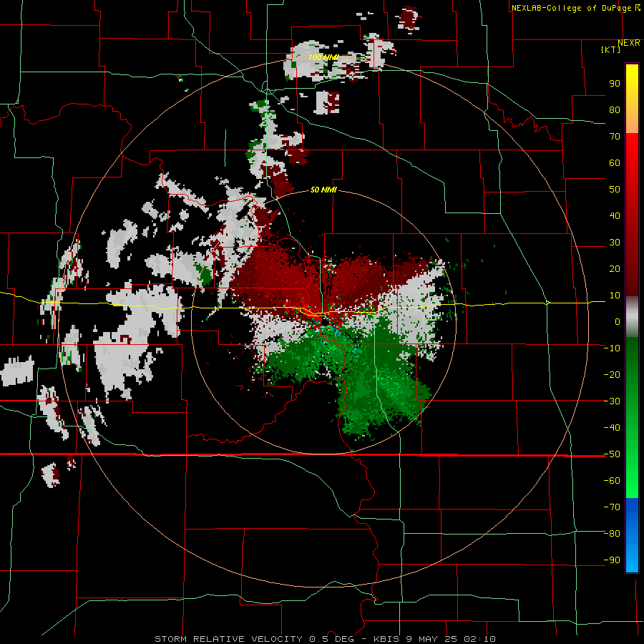Select the -70 value on the velocity scale

(612, 507)
